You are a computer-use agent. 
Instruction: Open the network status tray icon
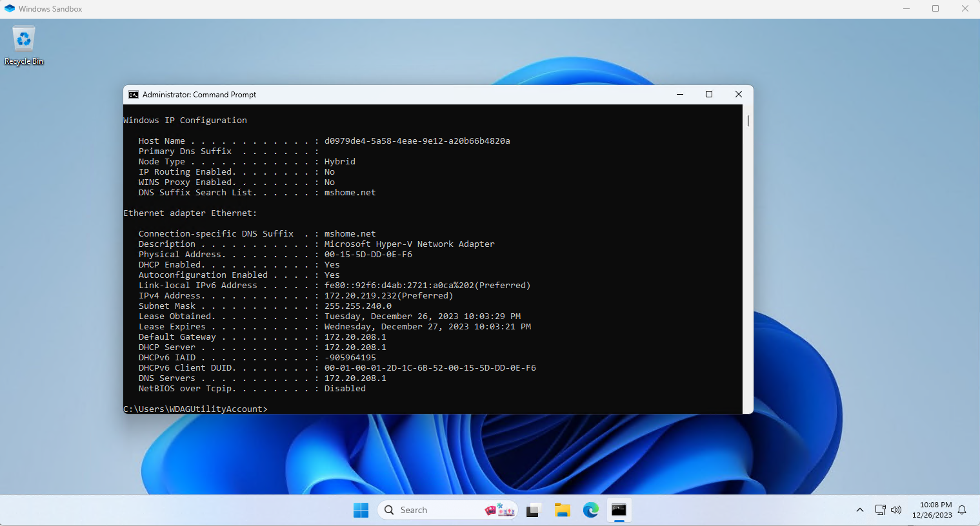880,510
